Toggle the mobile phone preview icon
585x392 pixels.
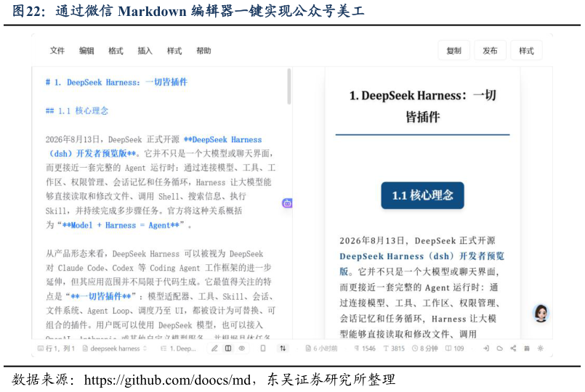tap(263, 348)
